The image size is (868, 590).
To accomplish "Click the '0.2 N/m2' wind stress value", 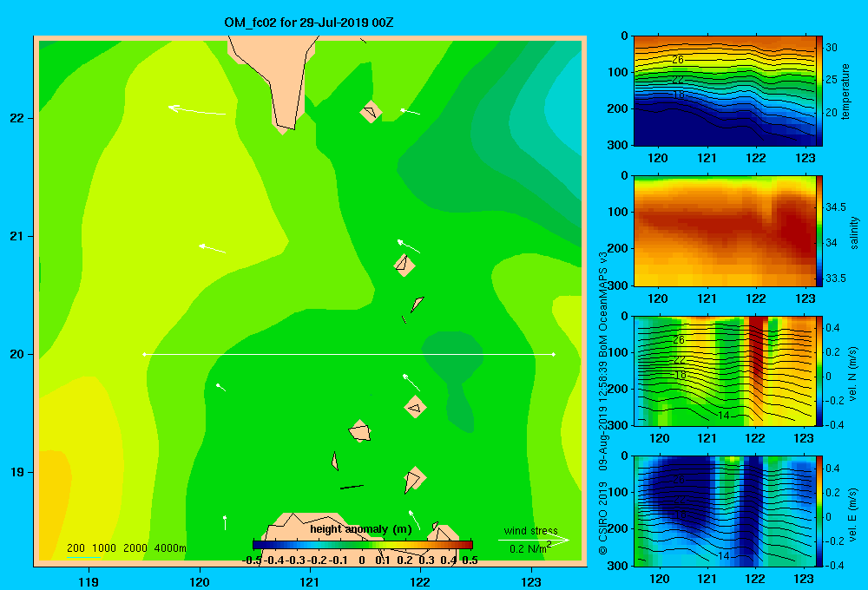I will [x=530, y=548].
